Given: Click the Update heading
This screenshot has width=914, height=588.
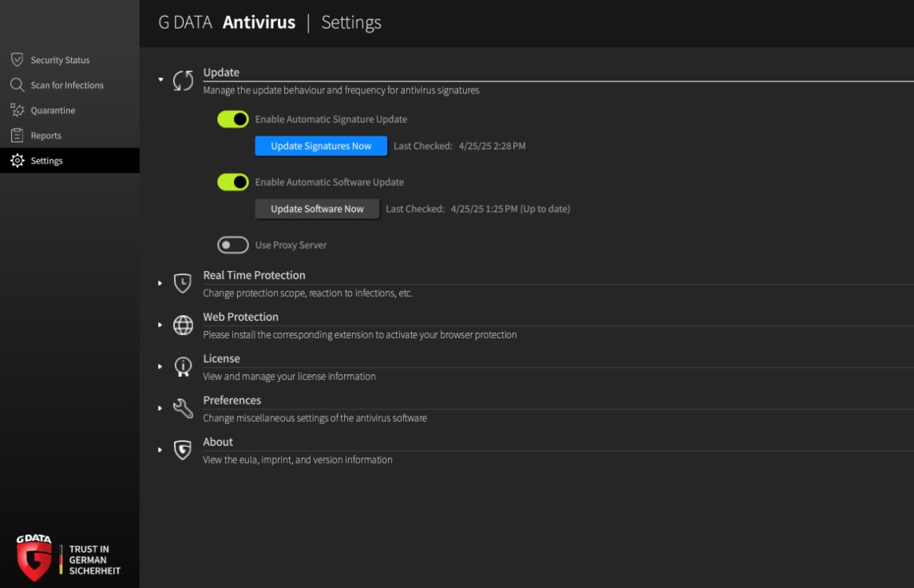Looking at the screenshot, I should (221, 73).
